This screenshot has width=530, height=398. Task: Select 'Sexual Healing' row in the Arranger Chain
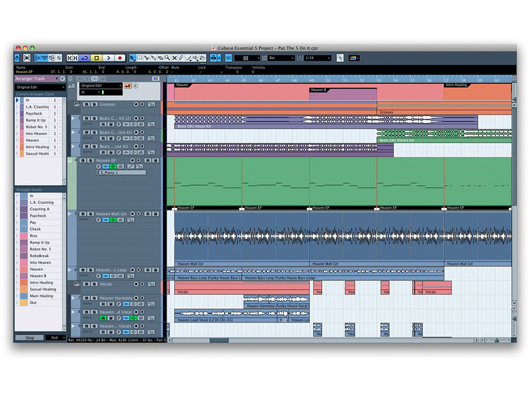pyautogui.click(x=38, y=154)
